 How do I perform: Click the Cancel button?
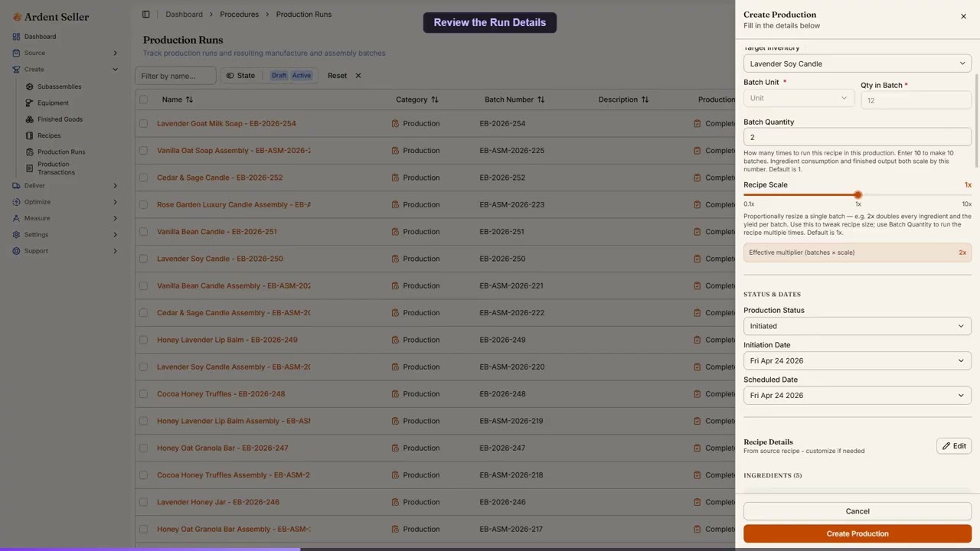(x=857, y=511)
